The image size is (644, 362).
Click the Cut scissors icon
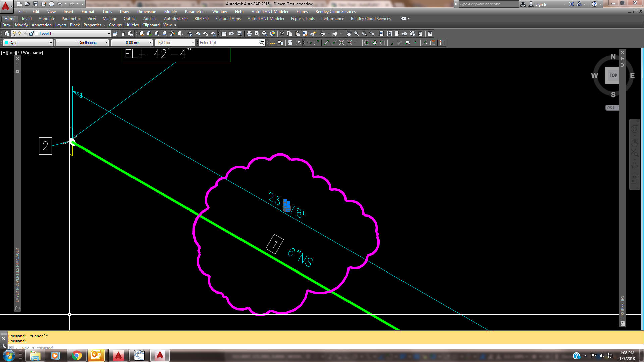pyautogui.click(x=282, y=34)
